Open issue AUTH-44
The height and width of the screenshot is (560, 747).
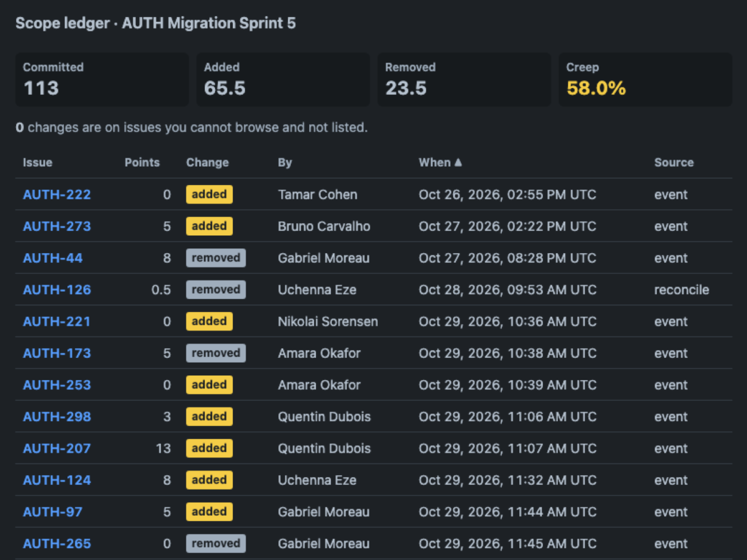53,258
